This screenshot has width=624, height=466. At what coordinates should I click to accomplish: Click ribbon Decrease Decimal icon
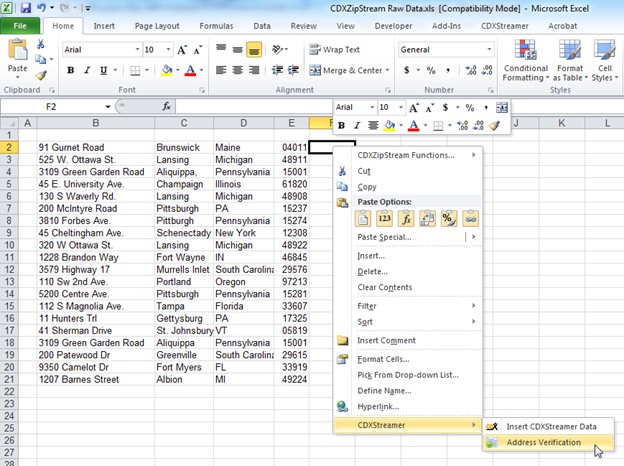tap(488, 70)
